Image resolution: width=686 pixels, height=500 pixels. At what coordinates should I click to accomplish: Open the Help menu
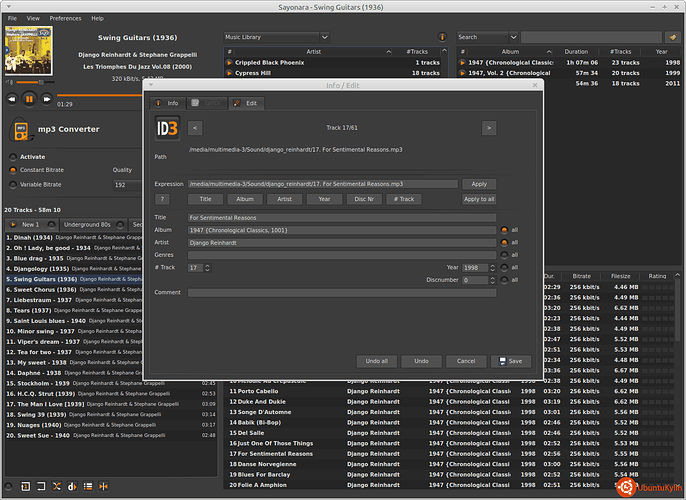[x=97, y=18]
